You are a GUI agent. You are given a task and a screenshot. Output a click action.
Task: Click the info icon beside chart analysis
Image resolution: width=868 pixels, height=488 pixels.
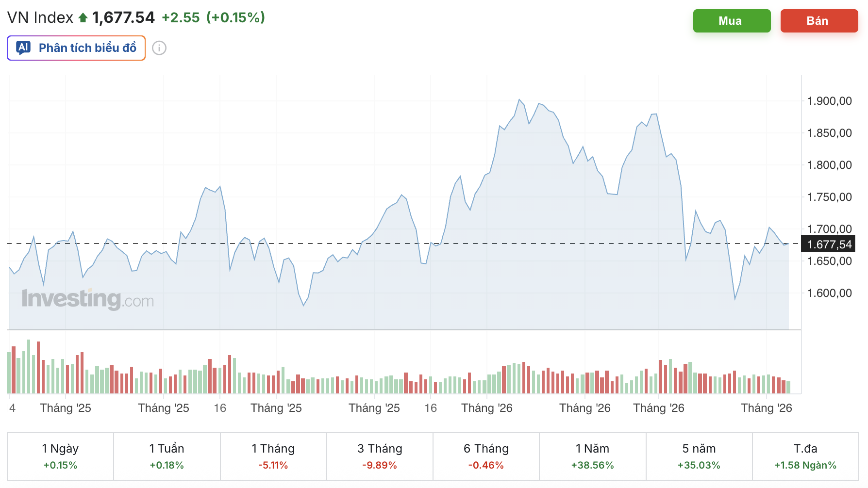point(159,48)
